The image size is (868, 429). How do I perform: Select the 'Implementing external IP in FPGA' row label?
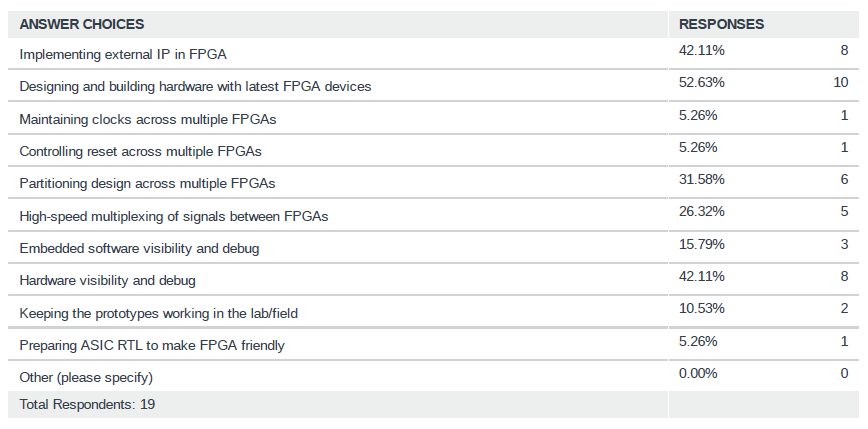[x=130, y=54]
